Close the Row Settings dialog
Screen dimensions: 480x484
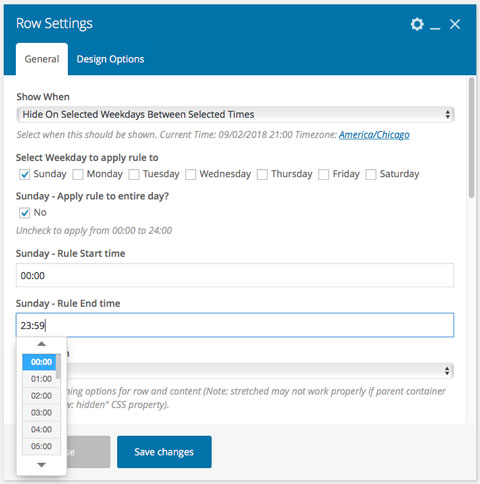[455, 24]
